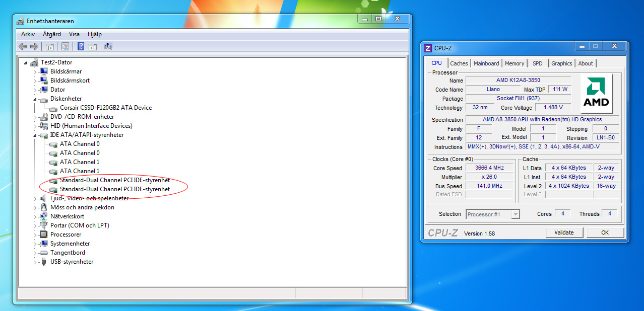Expand the Processorer tree node

(35, 235)
